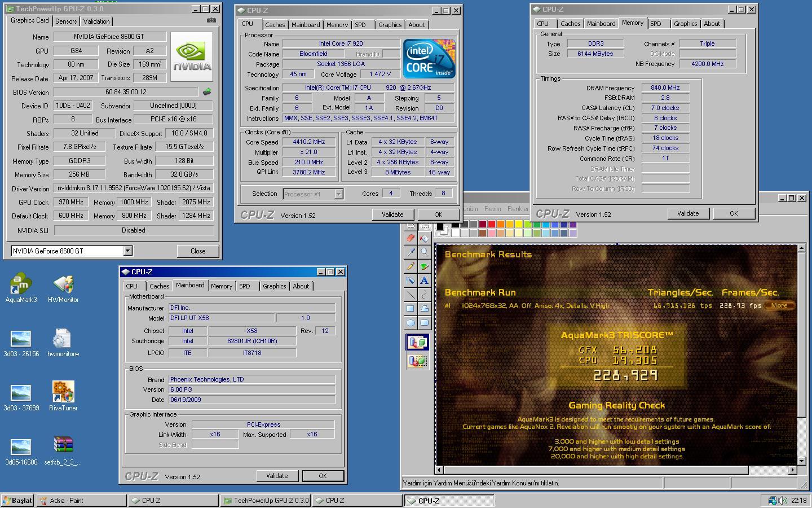This screenshot has width=812, height=508.
Task: Select the Ellipse shape tool
Action: pyautogui.click(x=411, y=323)
